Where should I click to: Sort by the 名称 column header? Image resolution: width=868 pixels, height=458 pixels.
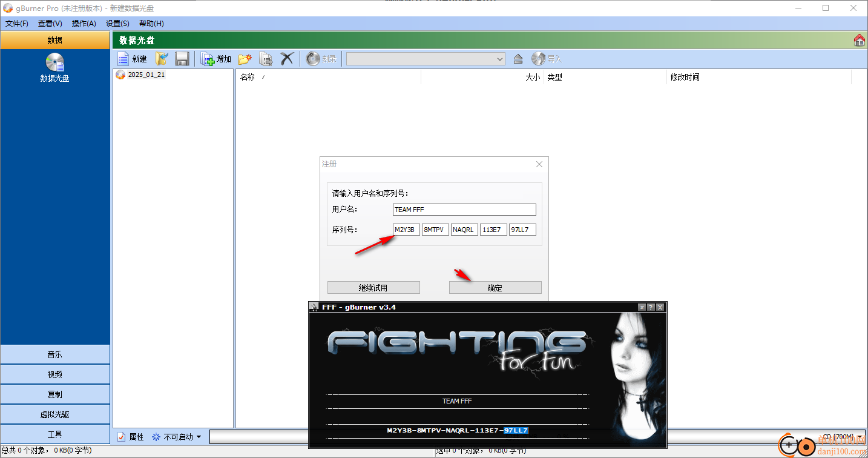(x=327, y=77)
